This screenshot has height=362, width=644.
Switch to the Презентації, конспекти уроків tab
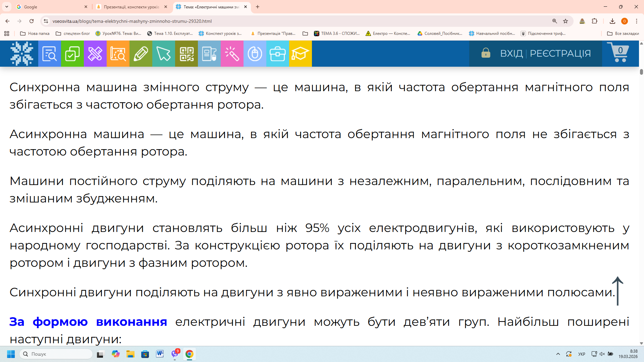(131, 7)
